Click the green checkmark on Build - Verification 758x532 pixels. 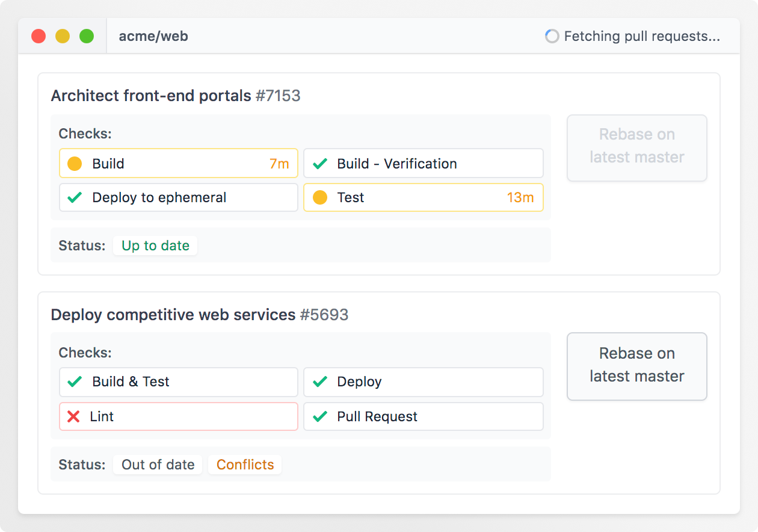[x=320, y=164]
